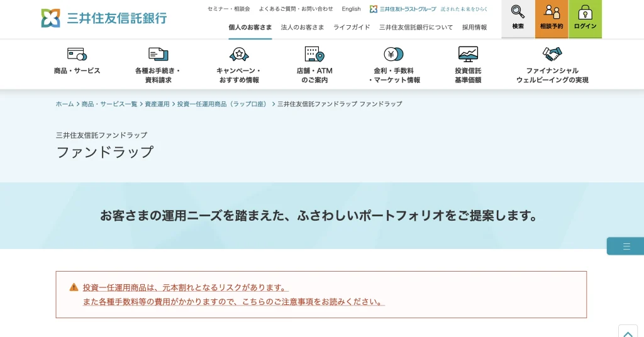Click こちらのご注意事項をお読みください link line
The image size is (644, 337).
coord(233,302)
